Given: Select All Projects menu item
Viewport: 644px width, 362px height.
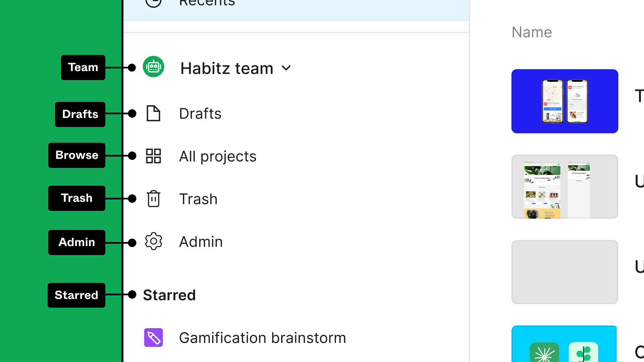Looking at the screenshot, I should click(218, 156).
